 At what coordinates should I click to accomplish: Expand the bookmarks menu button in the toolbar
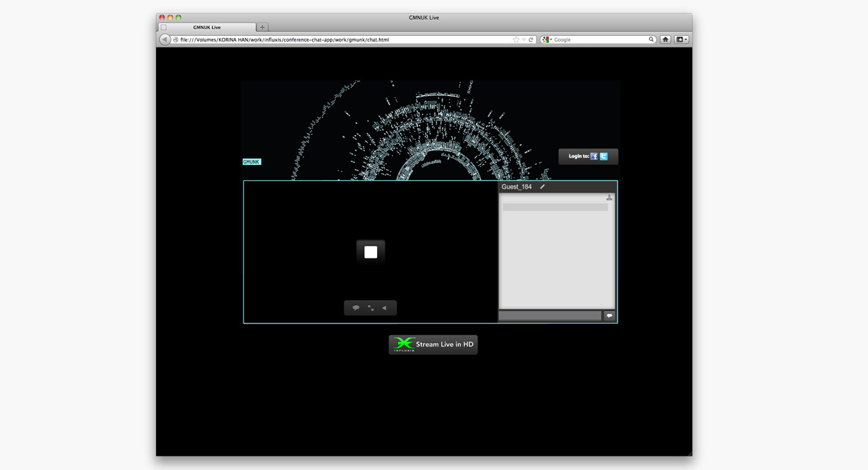coord(681,40)
